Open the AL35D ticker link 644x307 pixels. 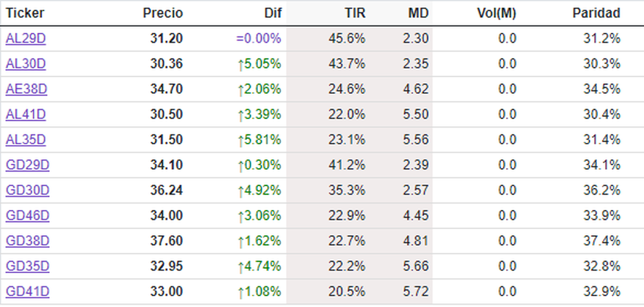click(26, 140)
